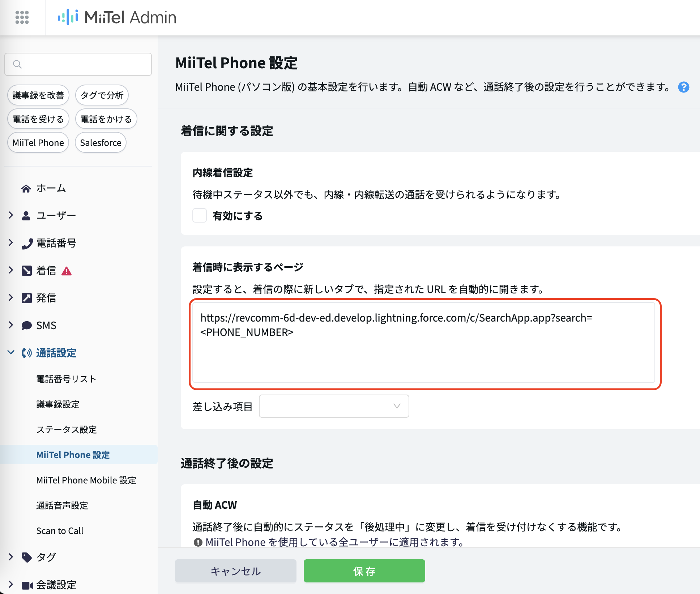
Task: Open the blue help question mark icon
Action: [683, 87]
